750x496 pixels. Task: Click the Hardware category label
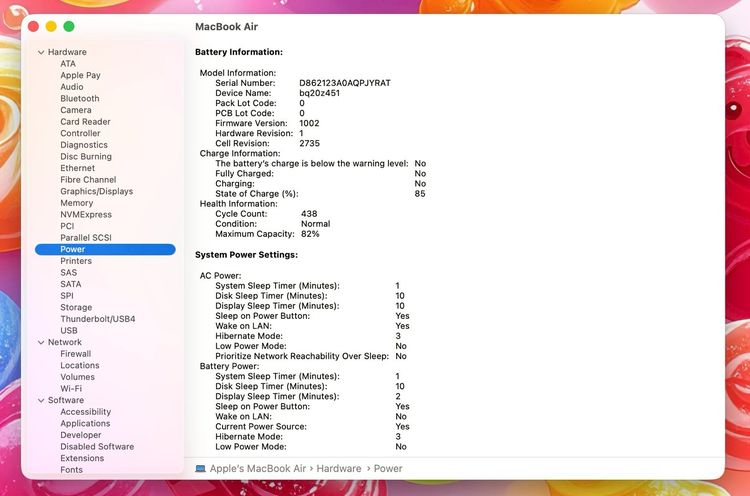tap(67, 52)
